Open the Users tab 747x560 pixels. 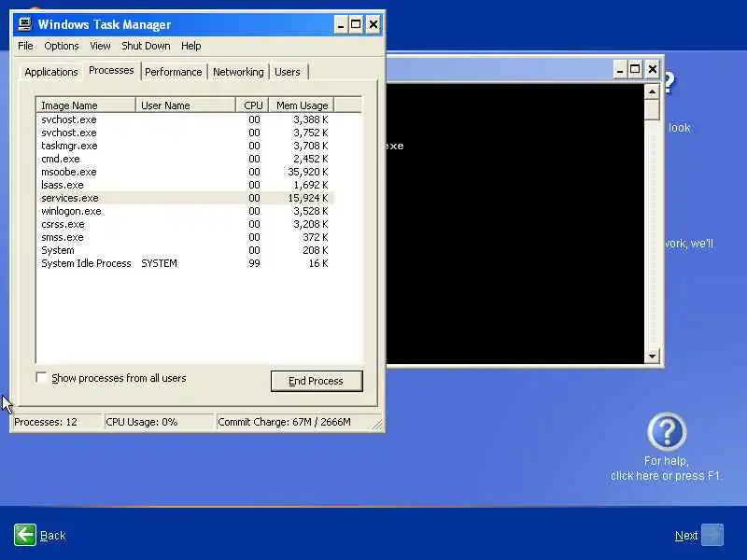[288, 72]
